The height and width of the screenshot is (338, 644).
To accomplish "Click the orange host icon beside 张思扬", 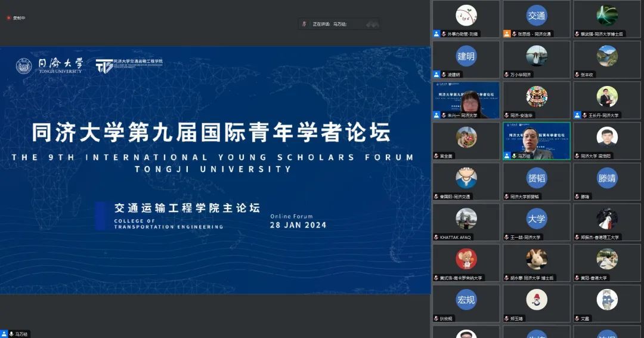I will (507, 34).
